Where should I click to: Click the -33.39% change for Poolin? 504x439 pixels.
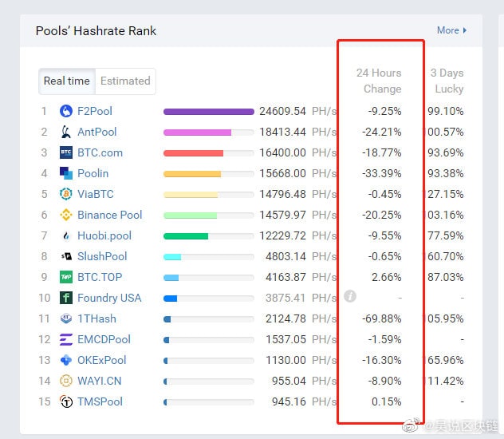tap(381, 173)
